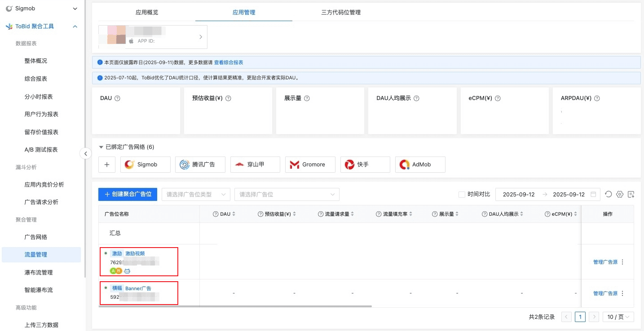Open more options for Banner广告 row
The image size is (644, 331).
point(622,293)
